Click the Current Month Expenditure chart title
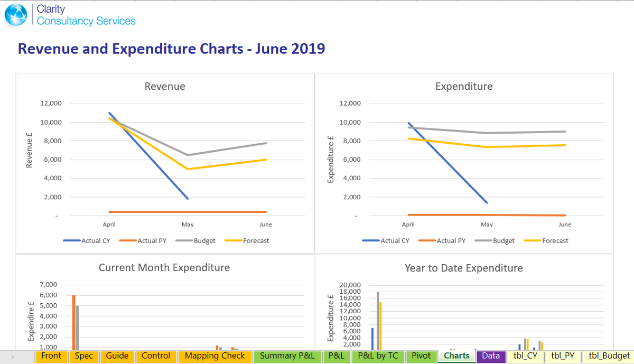The width and height of the screenshot is (634, 364). coord(164,267)
